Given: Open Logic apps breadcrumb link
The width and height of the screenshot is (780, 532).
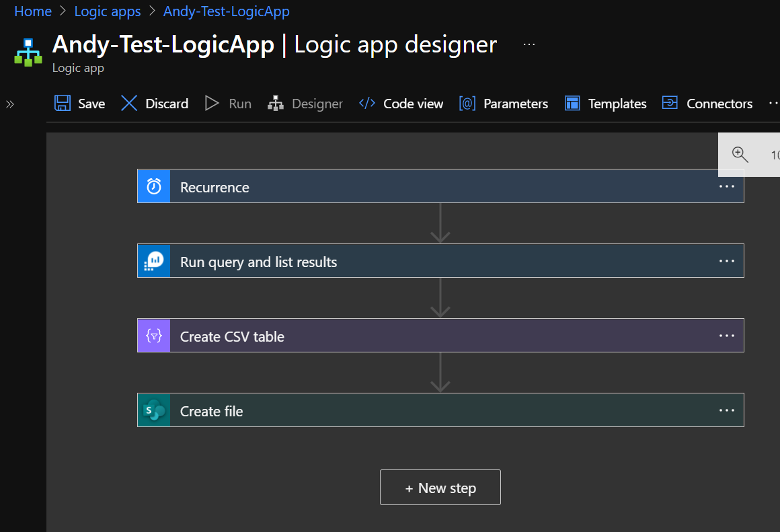Looking at the screenshot, I should coord(108,11).
